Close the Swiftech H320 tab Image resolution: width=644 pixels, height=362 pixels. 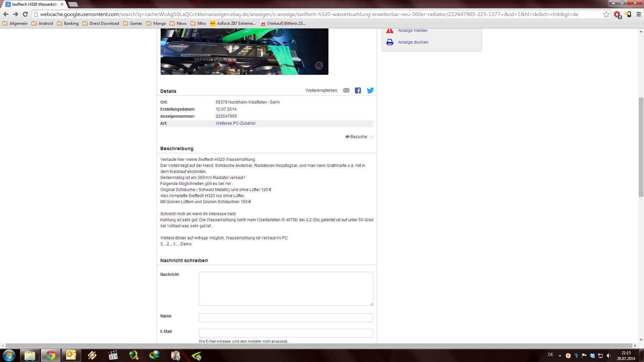[62, 4]
